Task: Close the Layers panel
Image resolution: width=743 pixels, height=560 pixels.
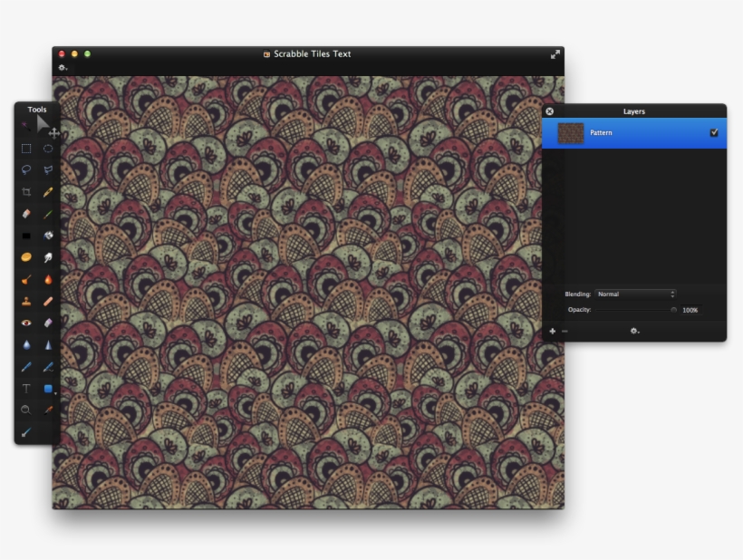Action: (550, 111)
